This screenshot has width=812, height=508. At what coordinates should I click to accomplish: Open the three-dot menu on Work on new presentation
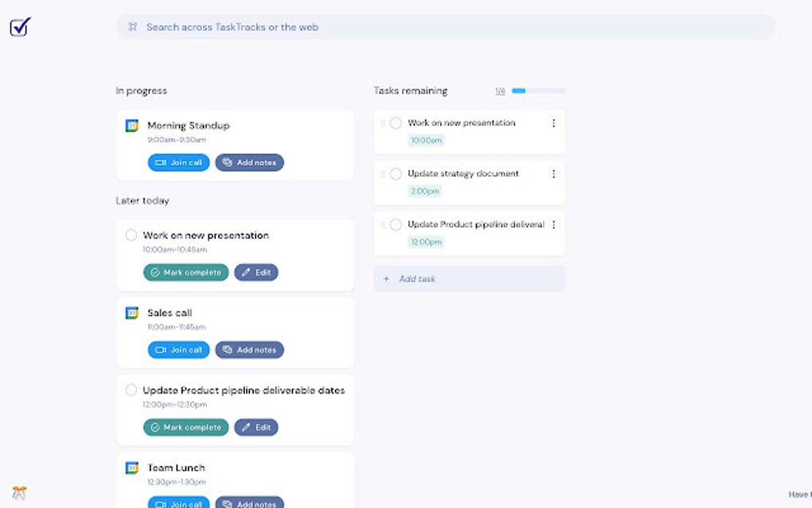click(x=553, y=123)
